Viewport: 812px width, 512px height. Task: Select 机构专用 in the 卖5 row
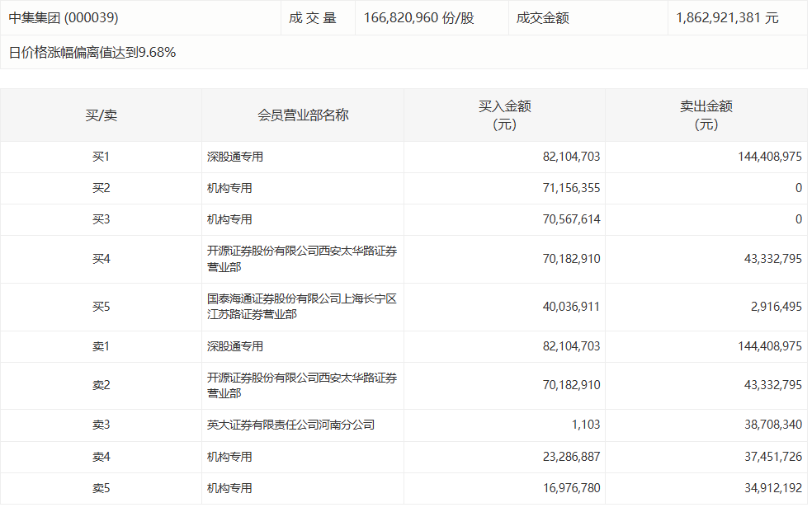229,488
